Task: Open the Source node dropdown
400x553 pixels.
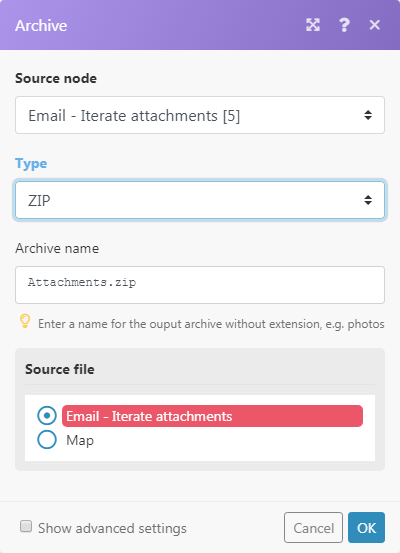Action: coord(200,115)
